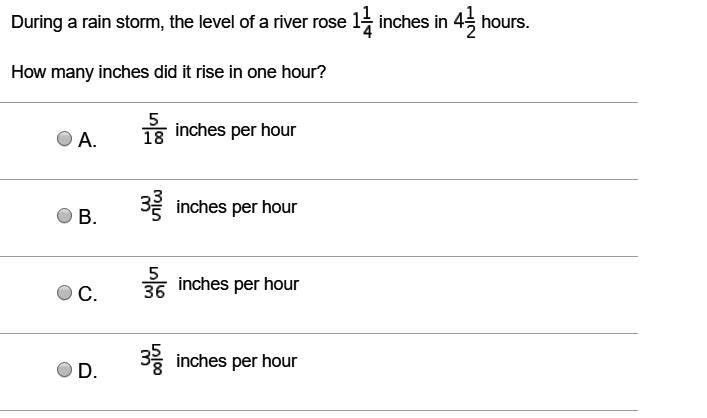This screenshot has width=707, height=418.
Task: Click "inches per hour" text in answer A
Action: click(235, 131)
